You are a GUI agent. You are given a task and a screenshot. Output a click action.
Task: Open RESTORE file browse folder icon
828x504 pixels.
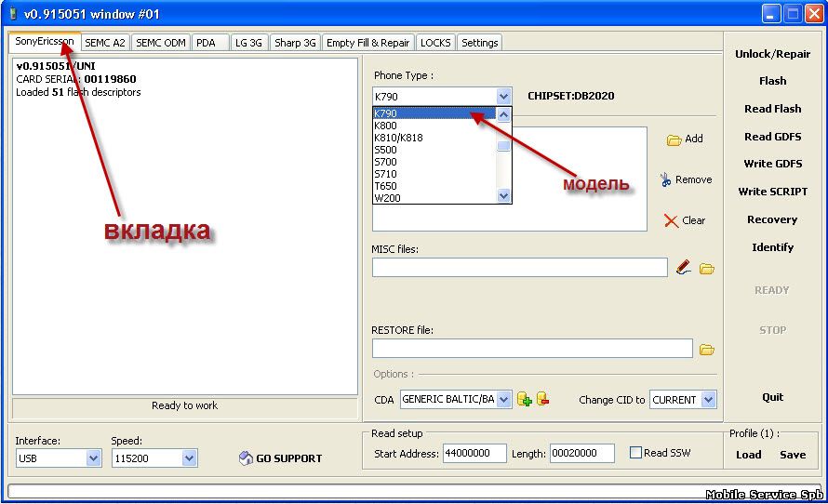pos(706,350)
